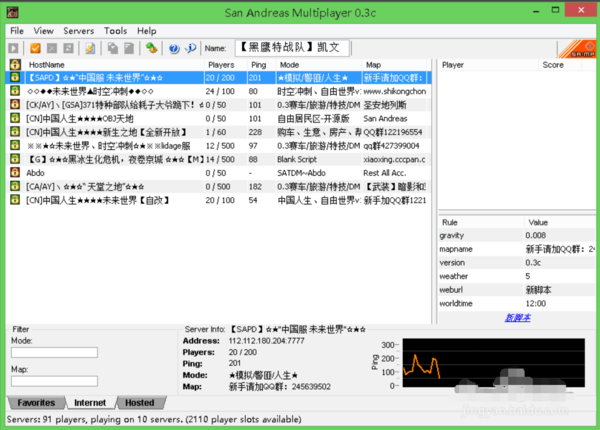Select the [CA/AY] 天堂之地 server row
This screenshot has width=600, height=430.
coord(218,187)
